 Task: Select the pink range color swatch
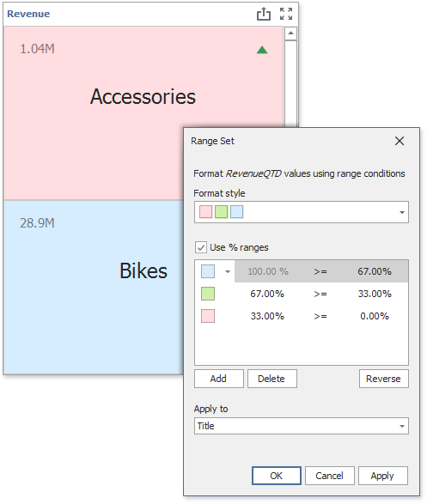(208, 316)
